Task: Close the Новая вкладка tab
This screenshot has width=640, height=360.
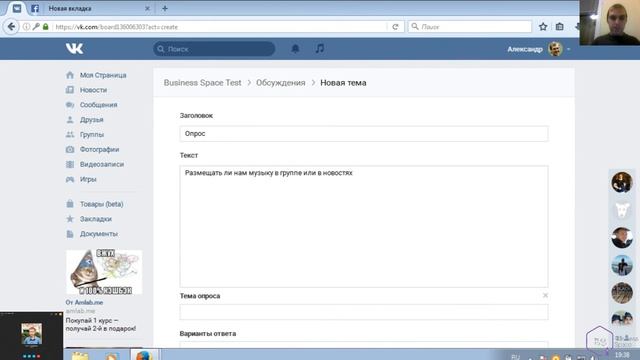Action: (x=147, y=8)
